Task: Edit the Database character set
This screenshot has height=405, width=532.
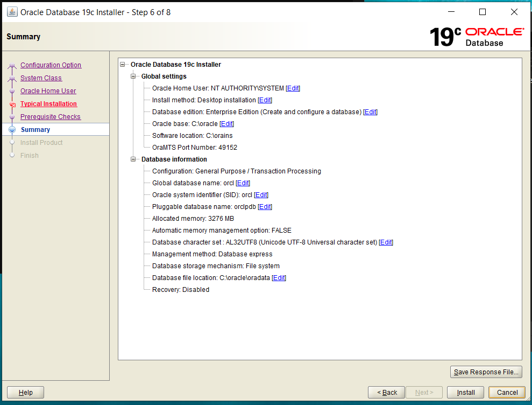Action: pos(386,242)
